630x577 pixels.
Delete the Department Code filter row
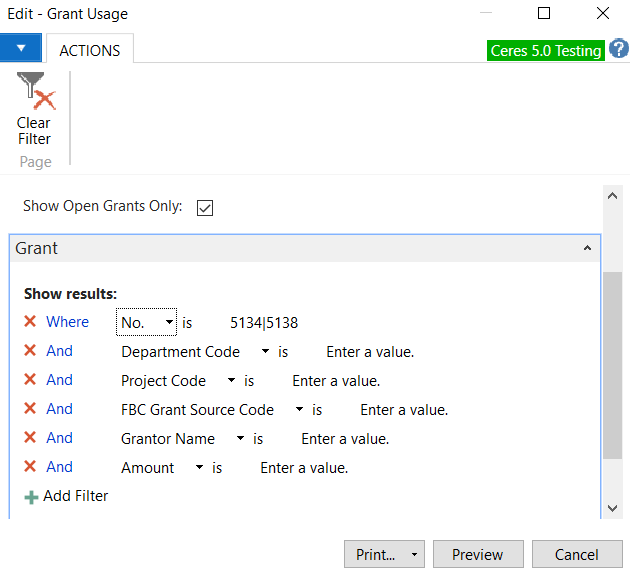coord(30,351)
